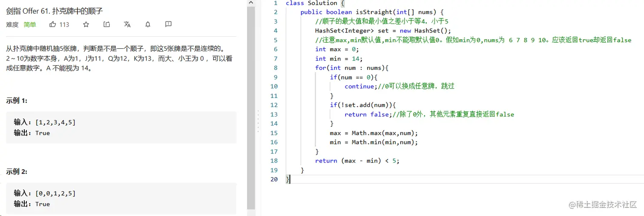
Task: Click the code line int min = 14;
Action: point(339,59)
